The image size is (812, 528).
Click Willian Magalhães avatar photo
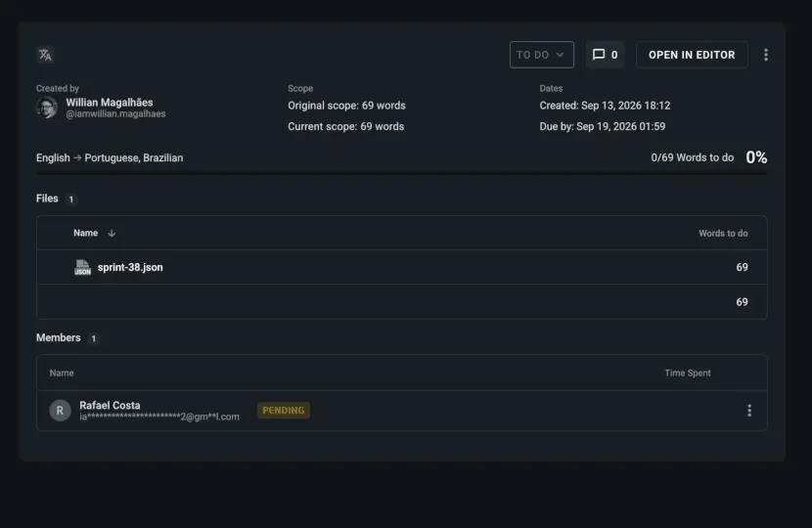(47, 108)
